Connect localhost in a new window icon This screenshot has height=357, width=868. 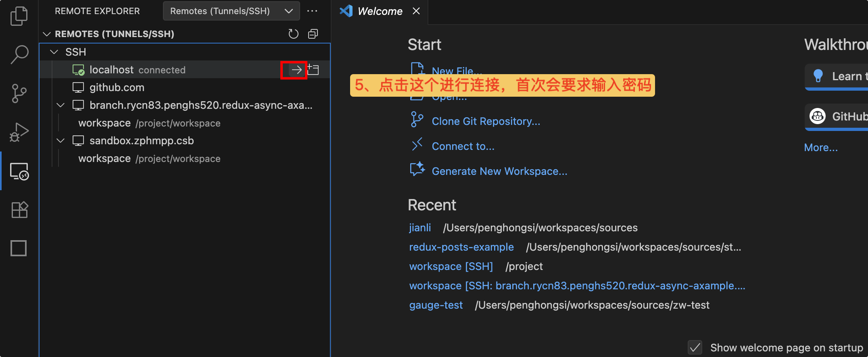(x=313, y=70)
